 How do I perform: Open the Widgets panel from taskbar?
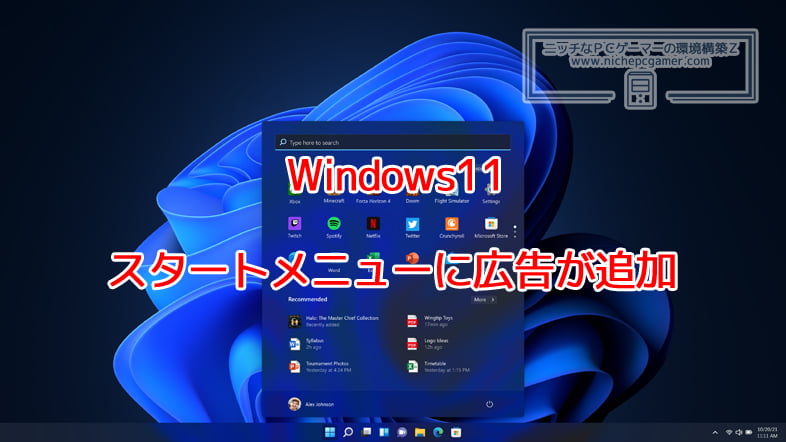pos(384,432)
